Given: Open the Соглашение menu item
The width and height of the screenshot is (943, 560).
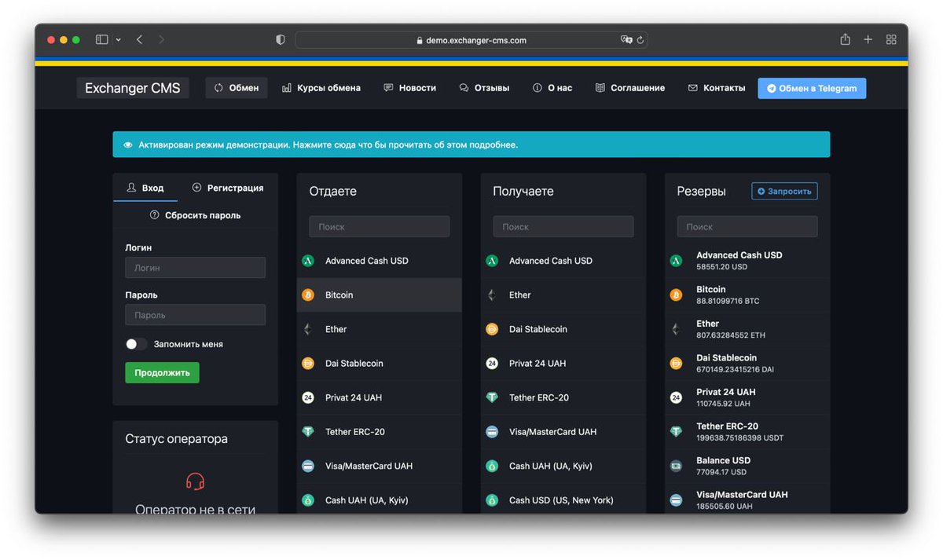Looking at the screenshot, I should tap(630, 88).
